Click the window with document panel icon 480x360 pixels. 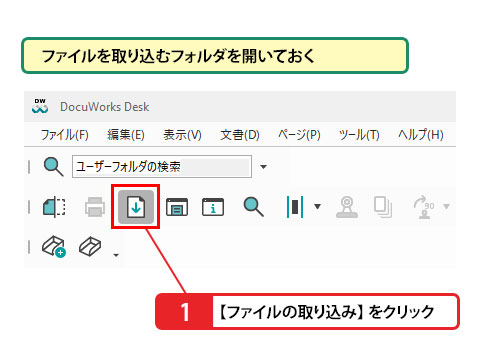point(177,207)
